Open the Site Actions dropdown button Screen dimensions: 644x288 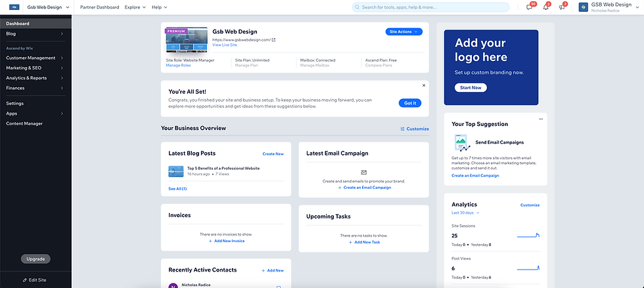pyautogui.click(x=403, y=31)
